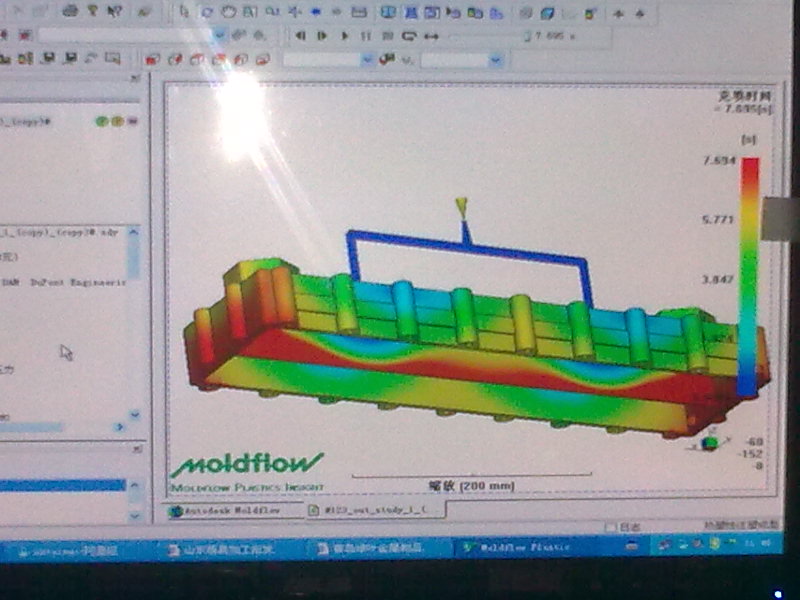Pause the result animation
The height and width of the screenshot is (600, 800).
tap(366, 36)
